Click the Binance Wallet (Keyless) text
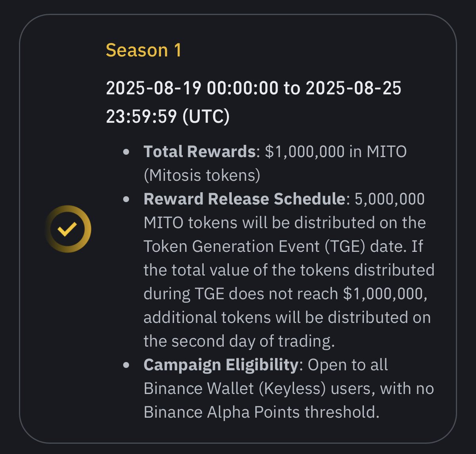The width and height of the screenshot is (476, 454). click(235, 389)
